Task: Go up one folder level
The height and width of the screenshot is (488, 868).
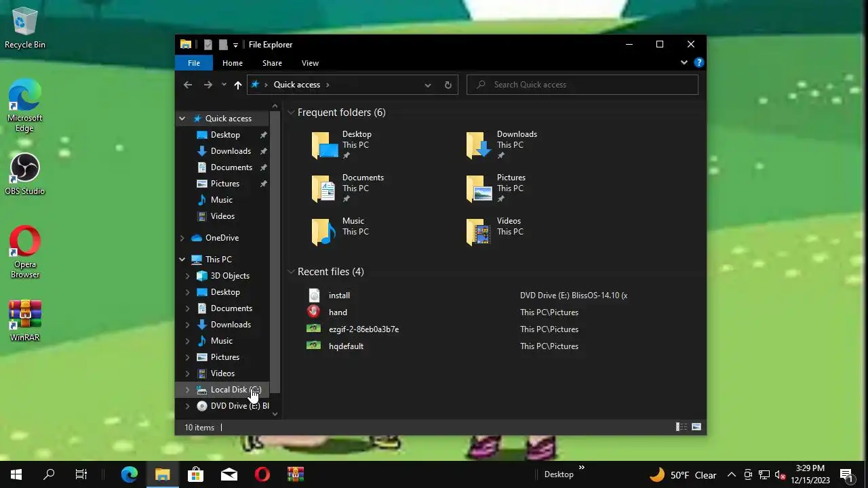Action: tap(237, 85)
